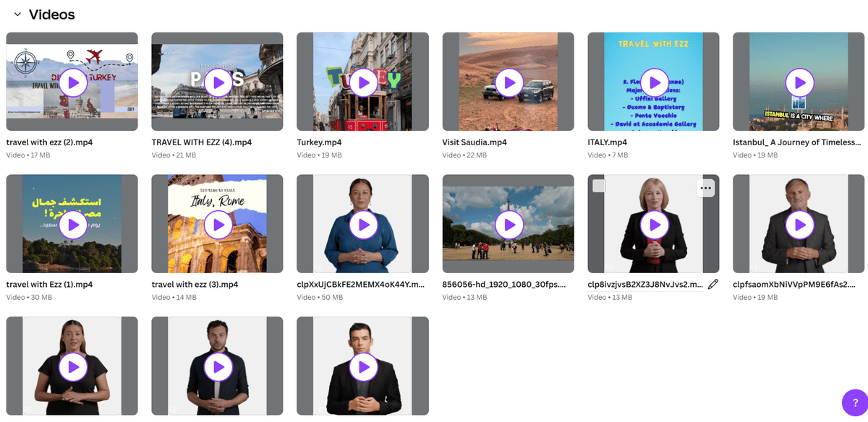The image size is (868, 422).
Task: Open the three-dot menu on clp8ivzjvsB2XZ3J8NvJvs2 video
Action: [706, 188]
